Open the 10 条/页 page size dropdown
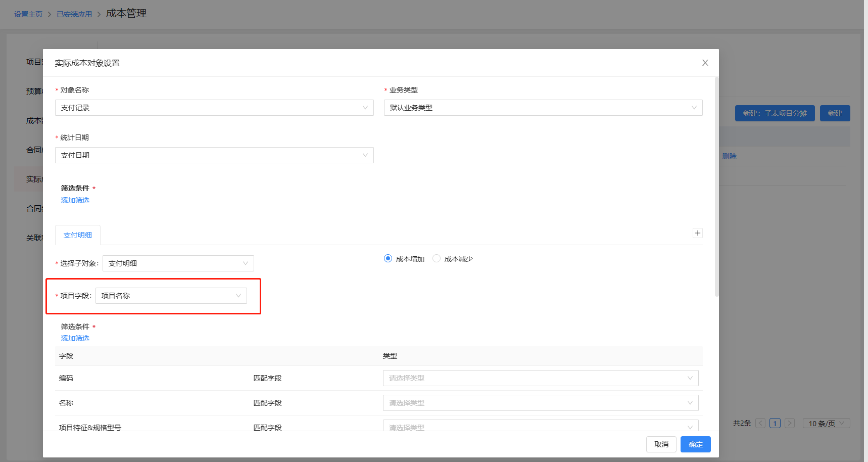Image resolution: width=868 pixels, height=462 pixels. tap(826, 423)
